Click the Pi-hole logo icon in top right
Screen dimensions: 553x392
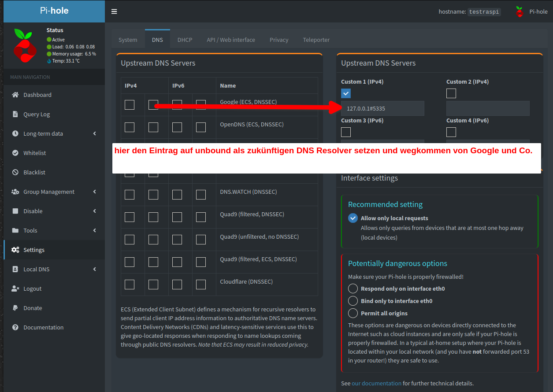click(x=520, y=12)
